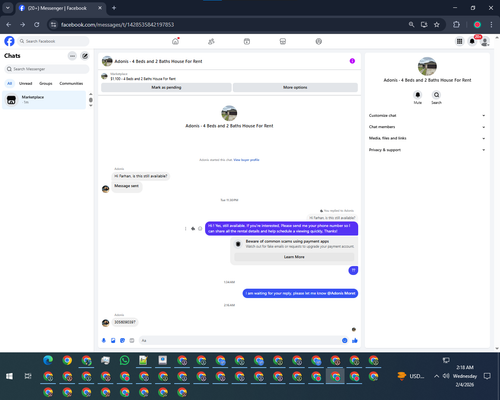Click the chat list scrollbar down arrow
The height and width of the screenshot is (400, 500).
click(91, 106)
